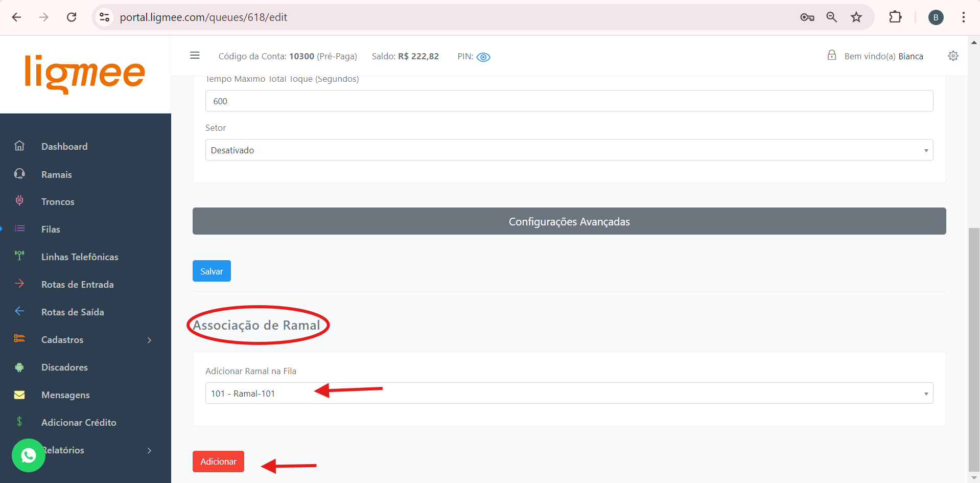This screenshot has width=980, height=483.
Task: Click the red Adicionar button
Action: click(x=218, y=462)
